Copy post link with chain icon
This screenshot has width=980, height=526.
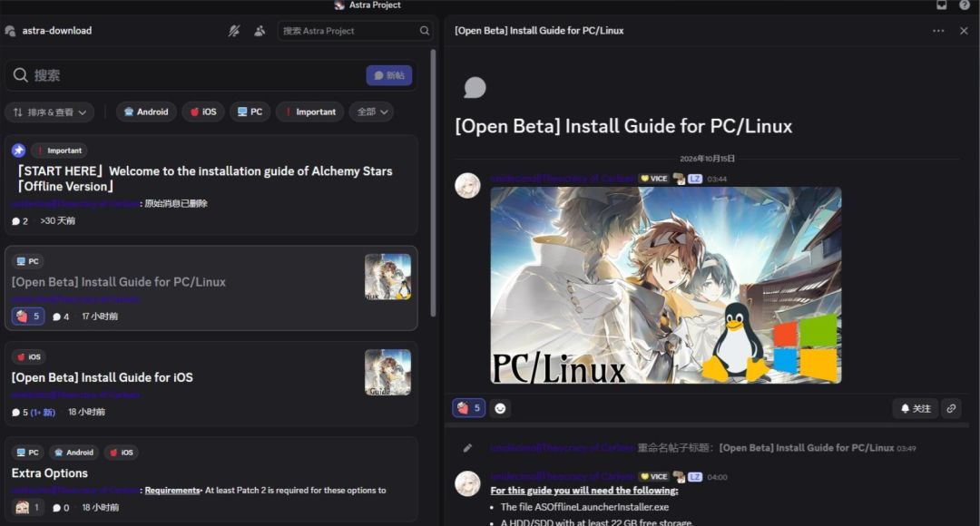(951, 408)
